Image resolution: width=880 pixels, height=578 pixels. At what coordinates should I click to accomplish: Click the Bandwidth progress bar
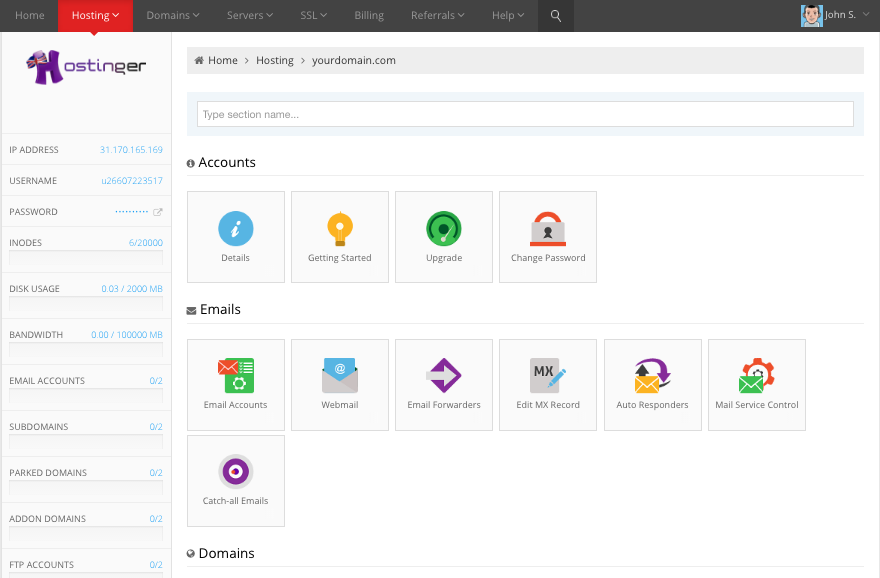pyautogui.click(x=86, y=350)
